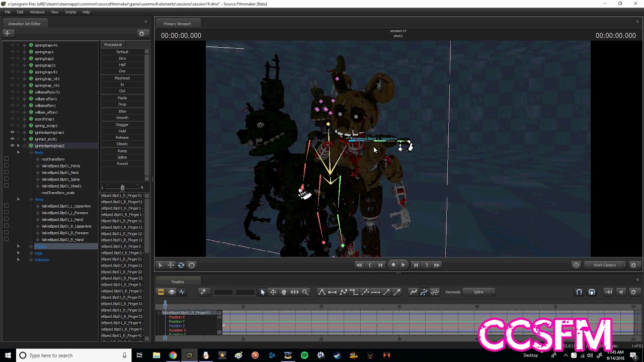The height and width of the screenshot is (362, 644).
Task: Click the left-right balance slider handle
Action: pos(122,188)
